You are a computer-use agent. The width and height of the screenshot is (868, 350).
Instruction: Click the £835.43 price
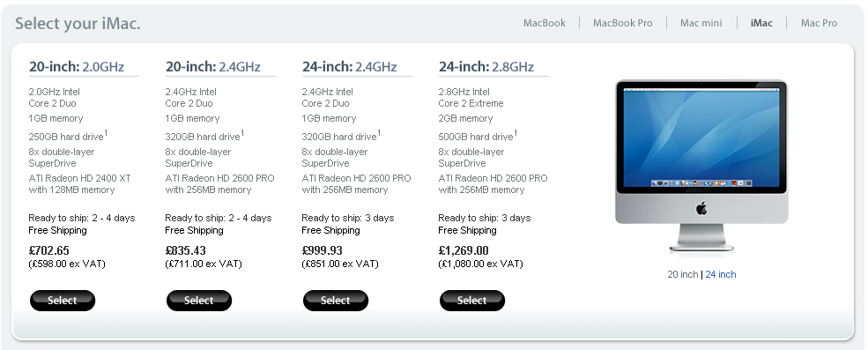pos(185,251)
